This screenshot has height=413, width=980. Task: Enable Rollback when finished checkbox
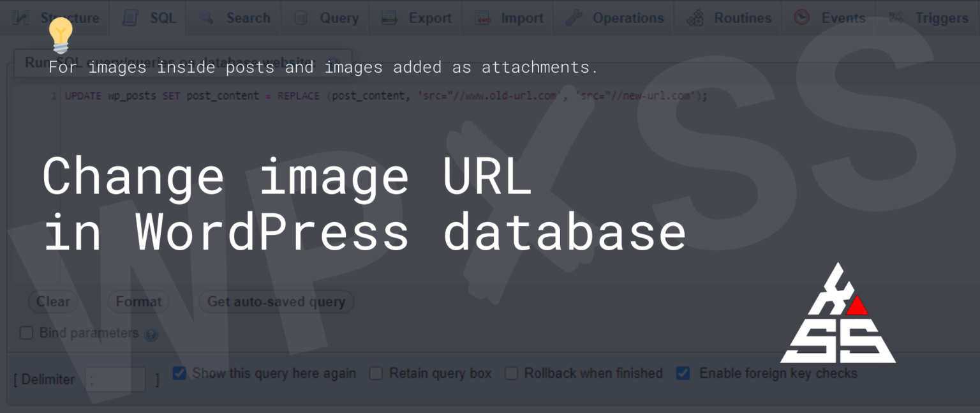pyautogui.click(x=511, y=373)
